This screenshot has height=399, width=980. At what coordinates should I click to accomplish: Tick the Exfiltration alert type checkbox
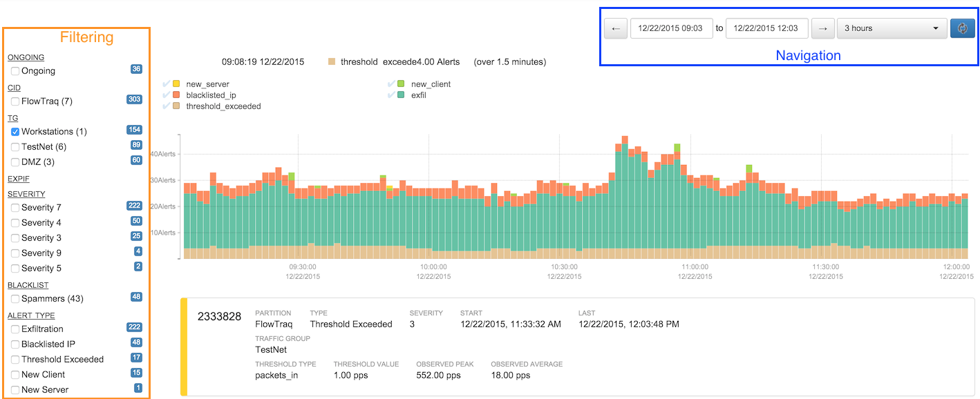pyautogui.click(x=15, y=329)
